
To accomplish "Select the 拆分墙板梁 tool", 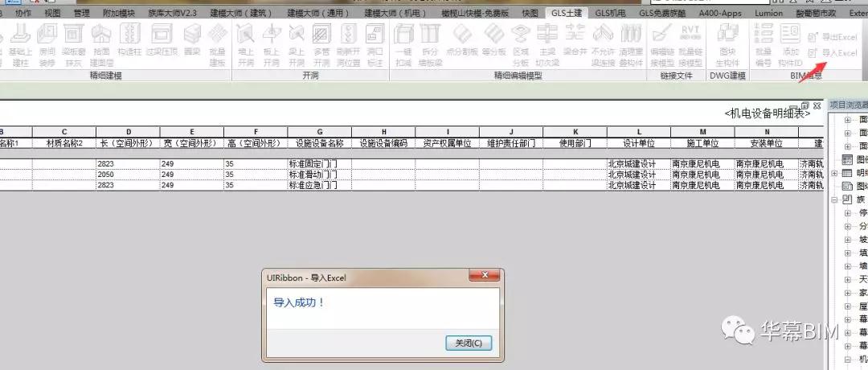I will pos(430,45).
